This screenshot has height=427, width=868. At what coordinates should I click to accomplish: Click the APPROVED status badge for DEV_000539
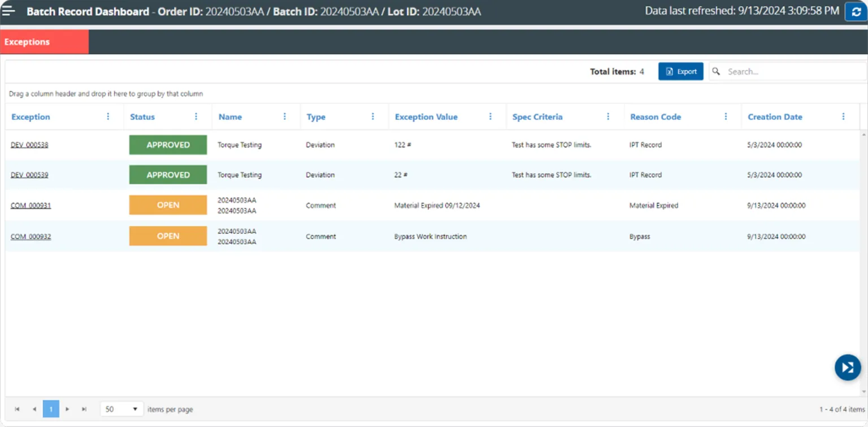tap(168, 175)
